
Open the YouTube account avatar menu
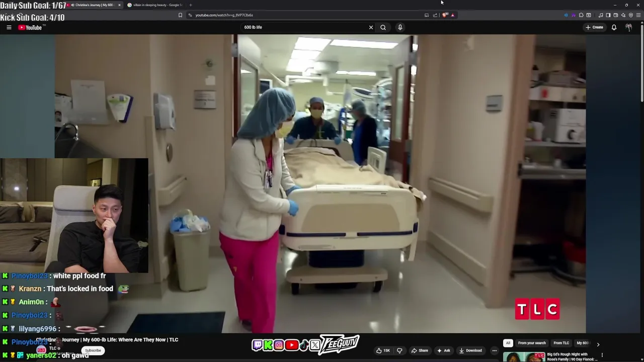tap(629, 27)
